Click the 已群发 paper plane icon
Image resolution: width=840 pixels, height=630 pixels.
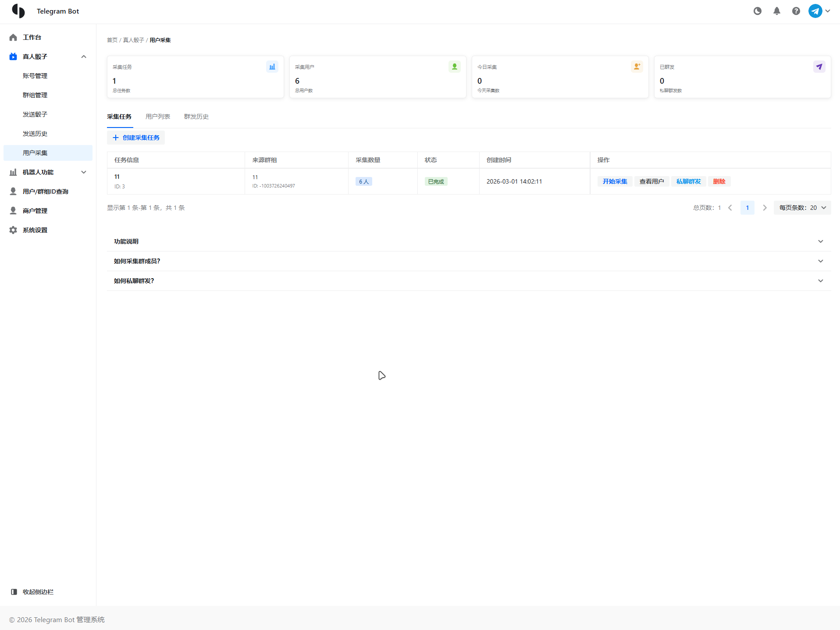[819, 67]
